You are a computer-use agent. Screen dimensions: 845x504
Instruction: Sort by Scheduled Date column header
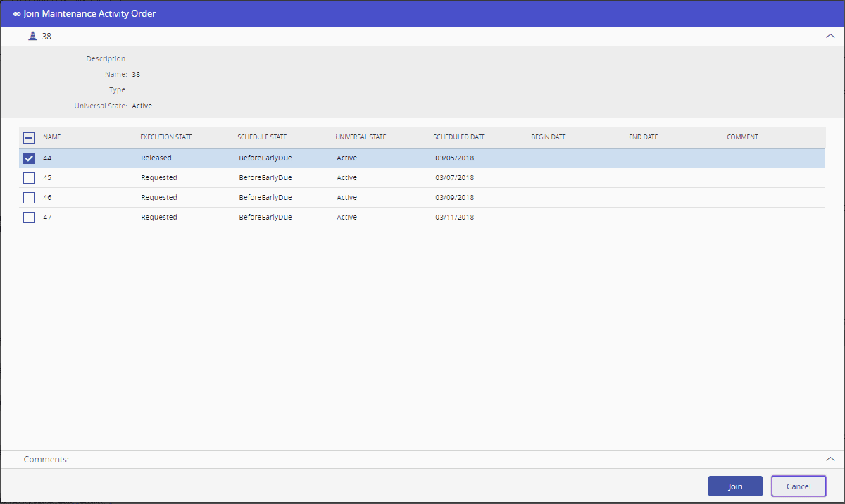click(459, 137)
